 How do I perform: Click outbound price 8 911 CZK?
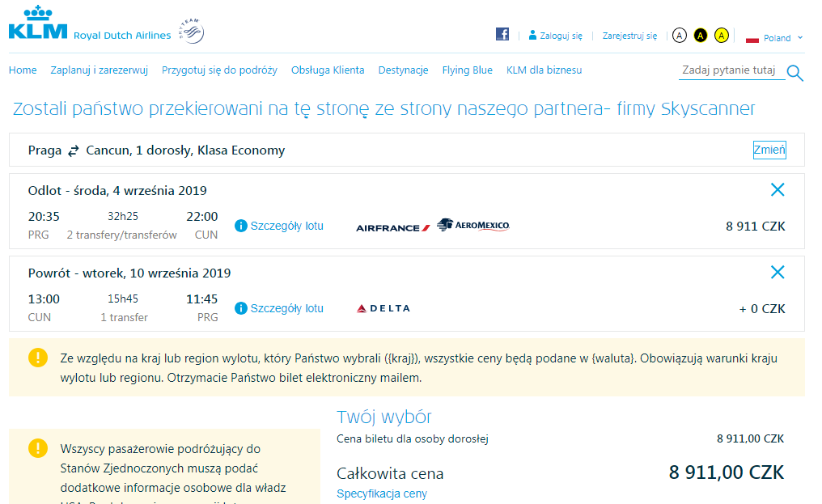756,227
